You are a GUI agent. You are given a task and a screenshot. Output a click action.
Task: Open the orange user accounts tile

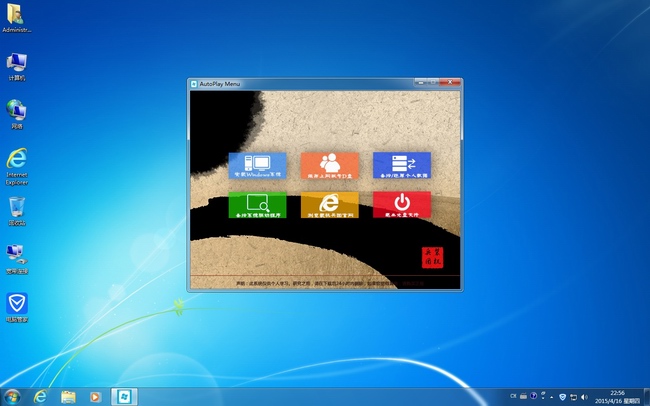point(330,166)
